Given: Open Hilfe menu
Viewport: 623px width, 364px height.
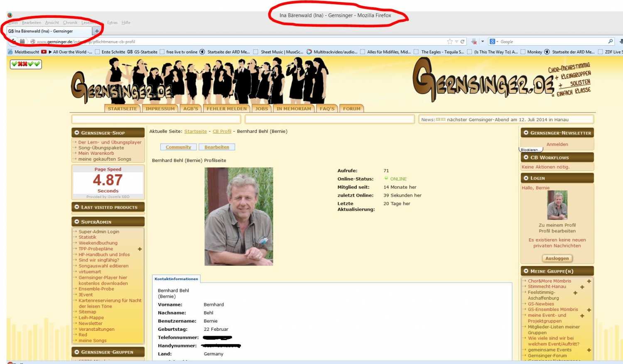Looking at the screenshot, I should [126, 22].
